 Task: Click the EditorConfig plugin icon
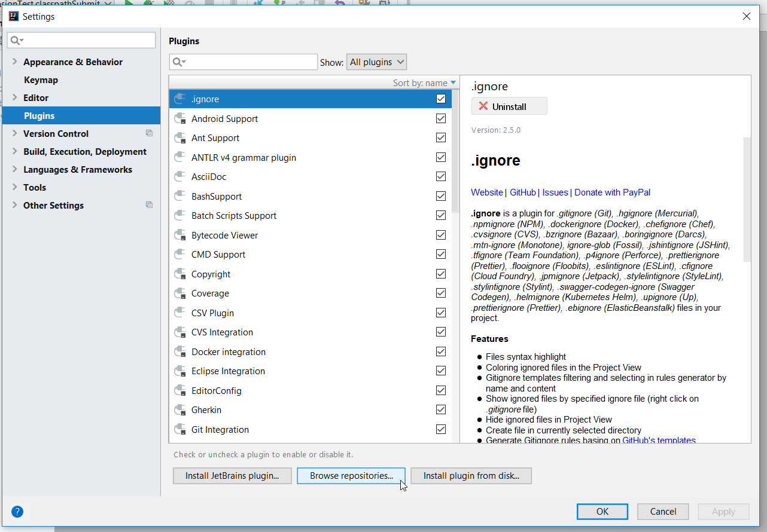click(x=179, y=391)
